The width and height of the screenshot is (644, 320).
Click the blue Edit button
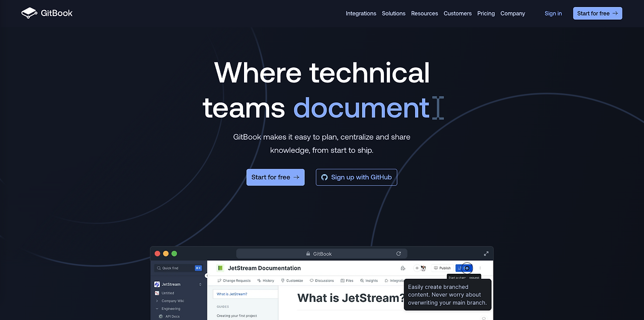[x=464, y=268]
